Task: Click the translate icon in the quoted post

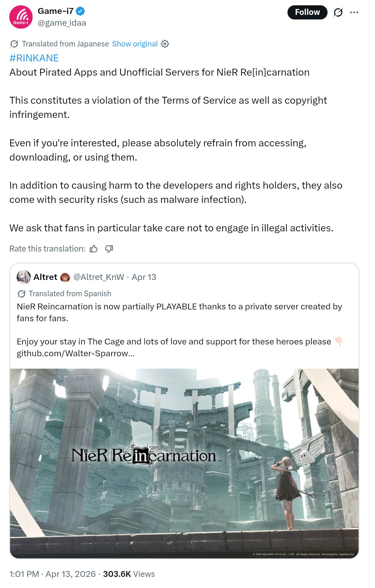Action: pyautogui.click(x=21, y=294)
